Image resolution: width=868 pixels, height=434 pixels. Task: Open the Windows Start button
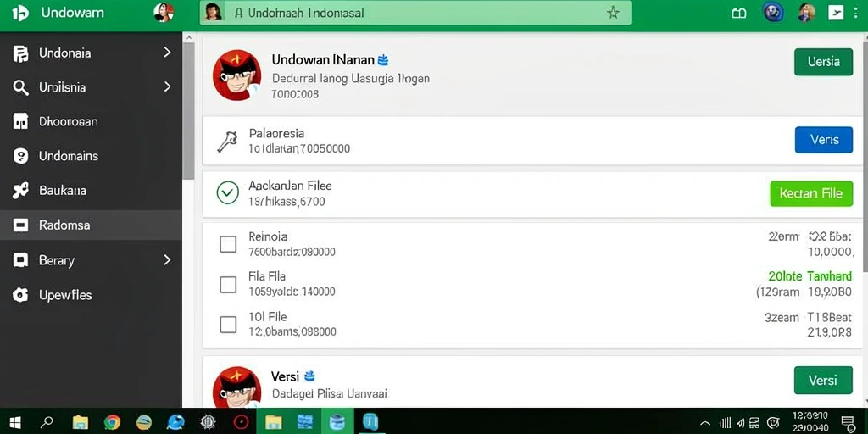pos(15,423)
